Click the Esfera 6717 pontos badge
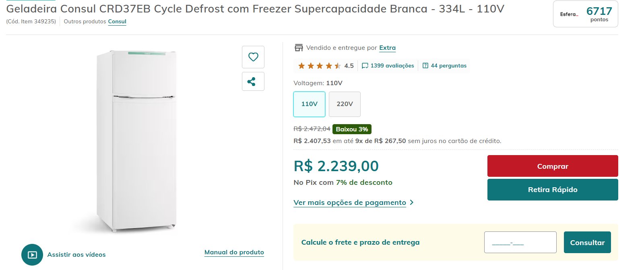Image resolution: width=644 pixels, height=270 pixels. 586,14
